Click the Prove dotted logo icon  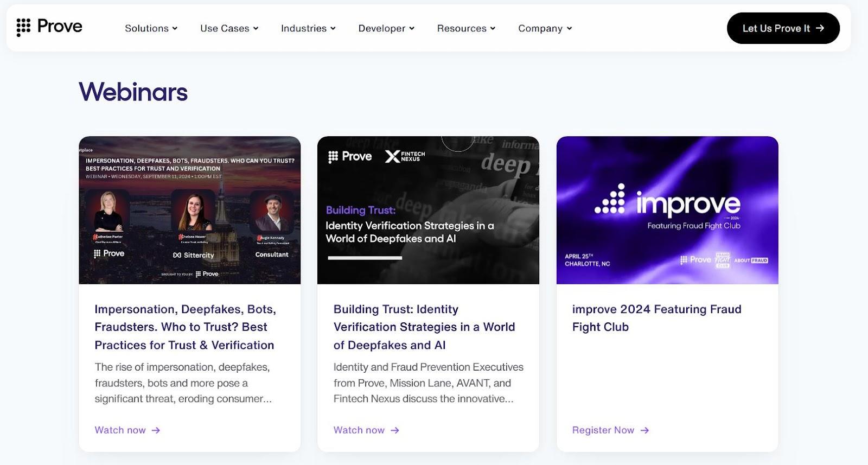[x=23, y=27]
